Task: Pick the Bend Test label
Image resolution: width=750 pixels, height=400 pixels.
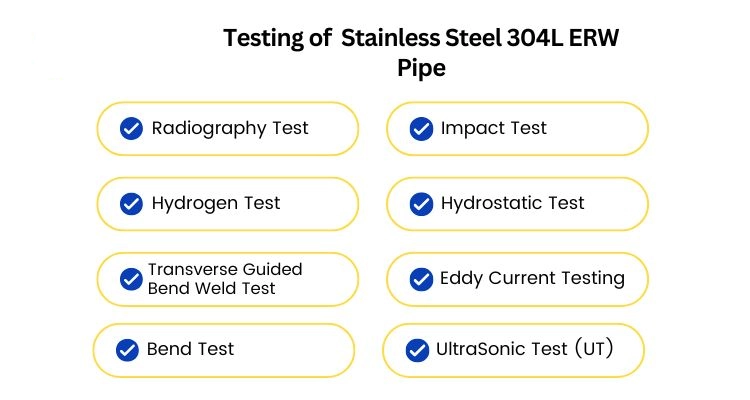Action: point(190,349)
